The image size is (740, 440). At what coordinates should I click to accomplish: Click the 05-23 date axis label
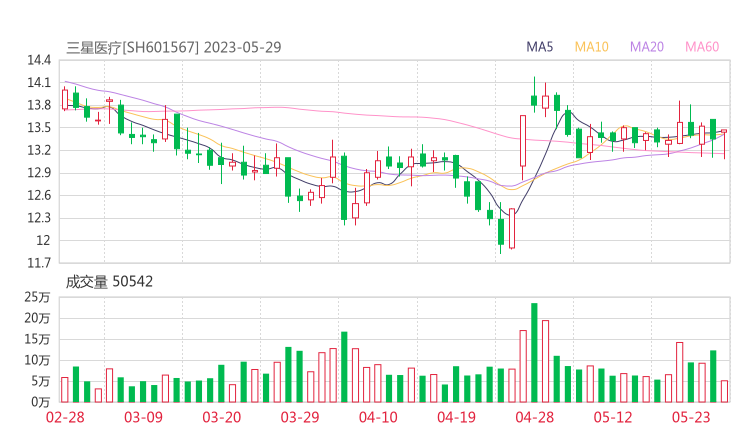click(x=691, y=417)
